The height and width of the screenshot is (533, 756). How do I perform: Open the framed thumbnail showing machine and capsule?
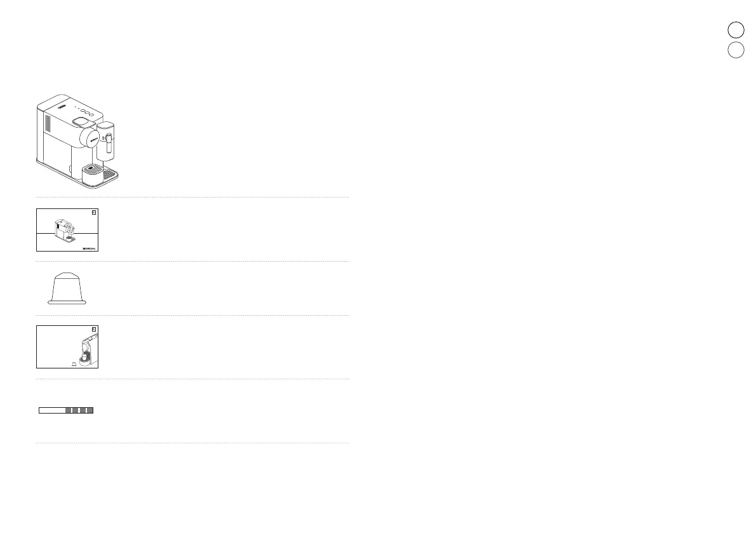(x=67, y=347)
